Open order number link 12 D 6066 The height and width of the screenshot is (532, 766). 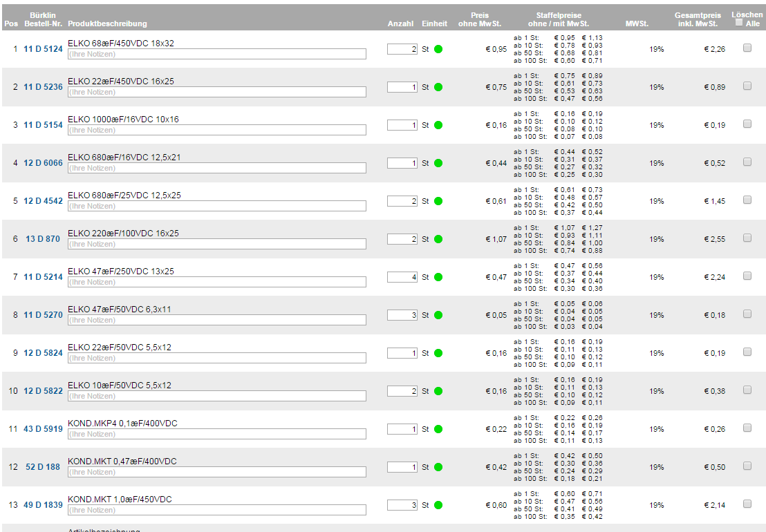[x=43, y=163]
